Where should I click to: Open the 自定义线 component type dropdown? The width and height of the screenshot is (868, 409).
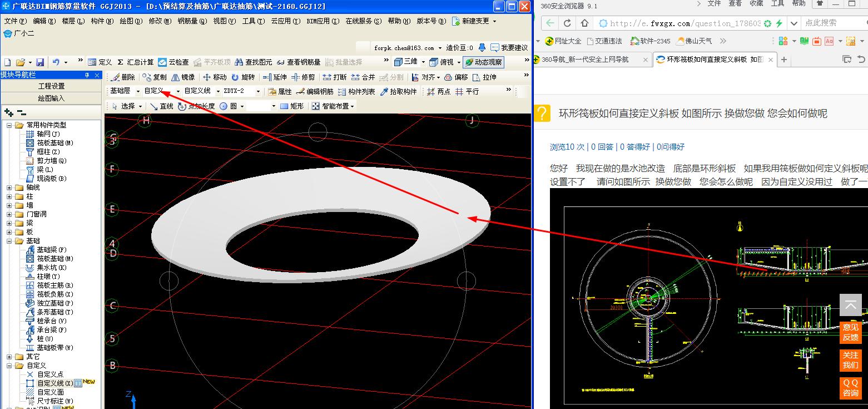[218, 91]
